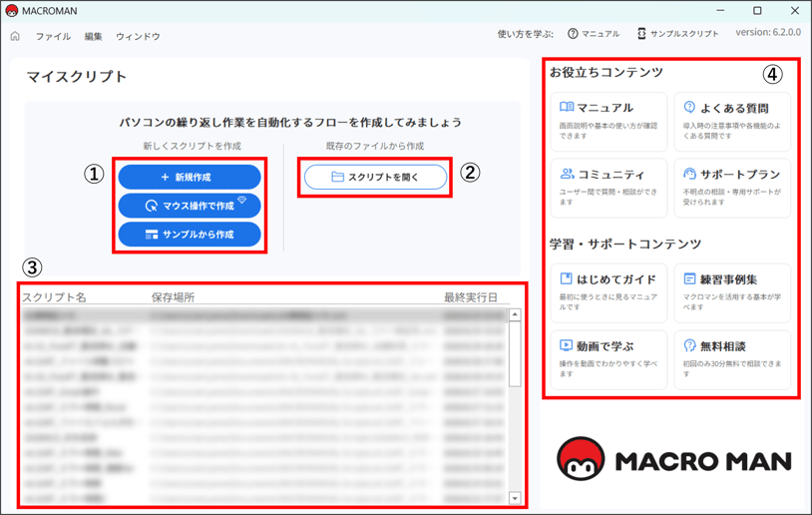The height and width of the screenshot is (515, 812).
Task: Open the よくある質問 card
Action: point(732,122)
